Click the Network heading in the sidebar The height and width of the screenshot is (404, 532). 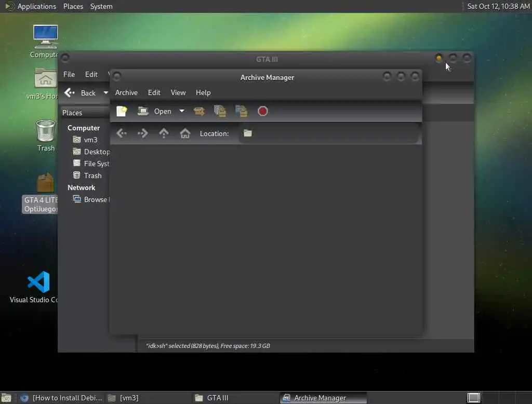tap(82, 187)
